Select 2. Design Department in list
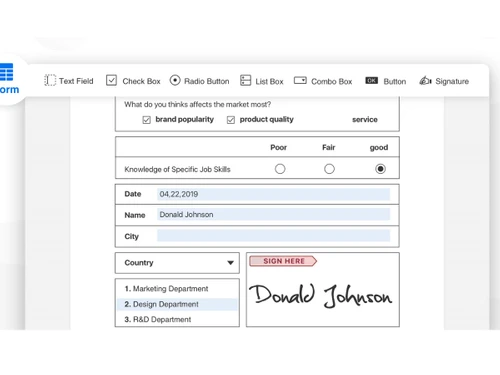500x375 pixels. pyautogui.click(x=177, y=304)
